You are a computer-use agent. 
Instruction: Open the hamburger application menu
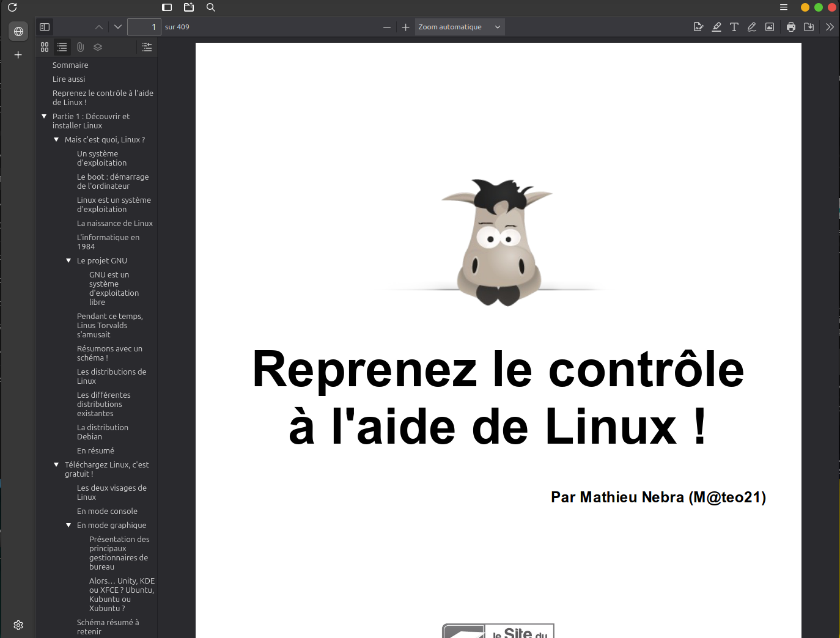click(784, 7)
